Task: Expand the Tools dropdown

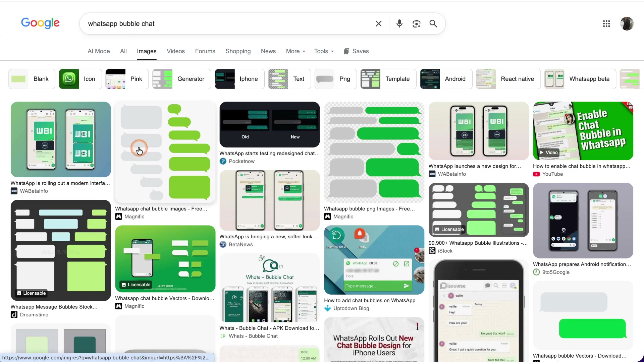Action: click(x=324, y=51)
